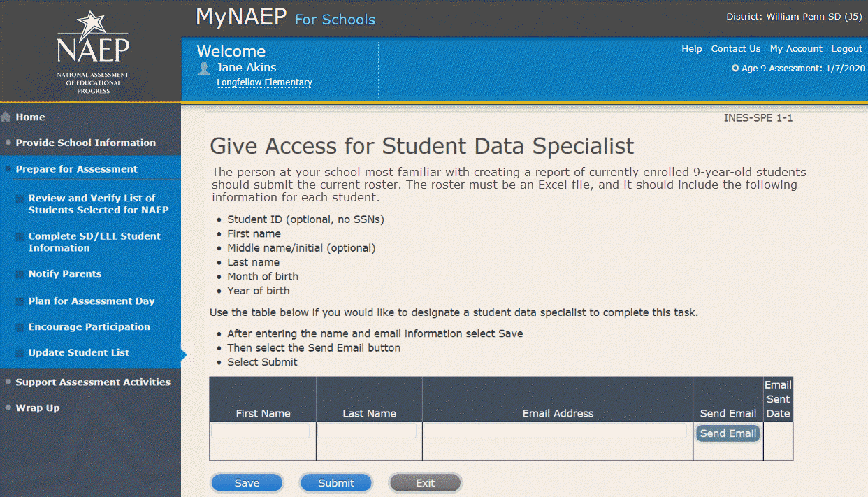Select the Age 9 Assessment radio indicator
The image size is (868, 497).
(x=735, y=69)
